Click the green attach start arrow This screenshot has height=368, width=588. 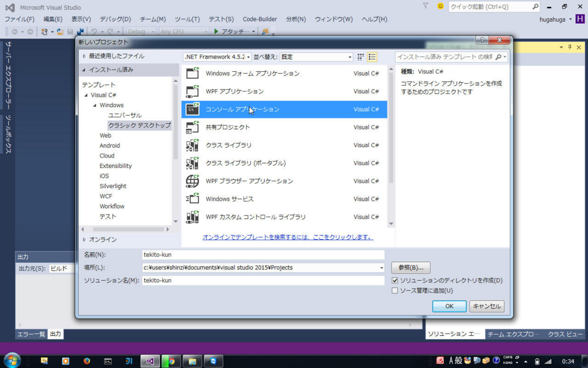[216, 32]
